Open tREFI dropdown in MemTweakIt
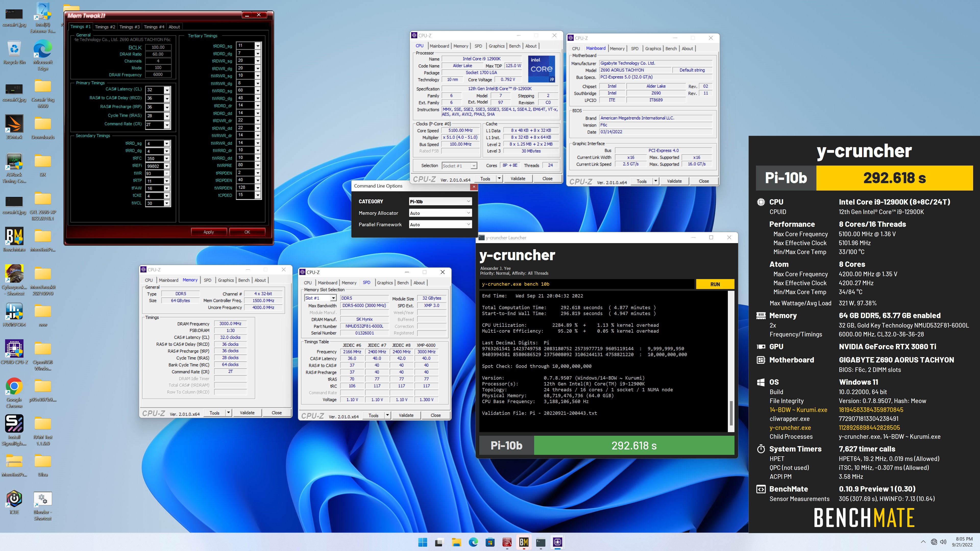 (x=167, y=166)
